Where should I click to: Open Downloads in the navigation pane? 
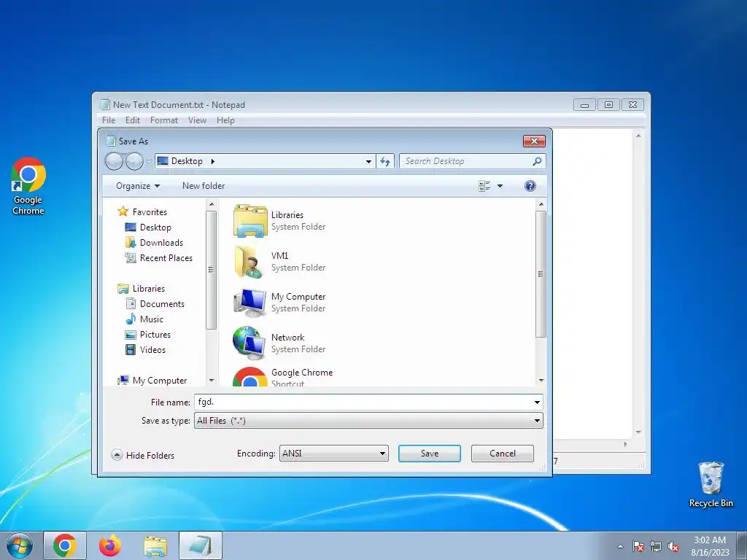point(161,242)
